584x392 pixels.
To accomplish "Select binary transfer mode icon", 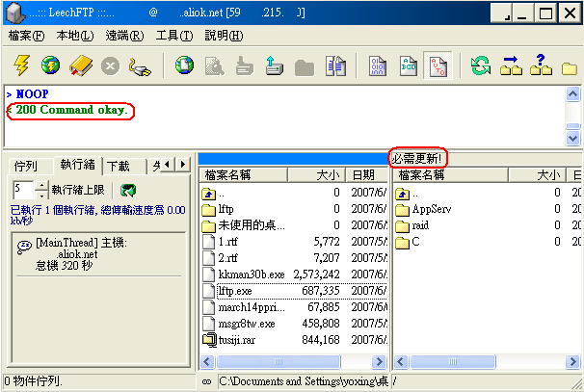I will pos(377,65).
